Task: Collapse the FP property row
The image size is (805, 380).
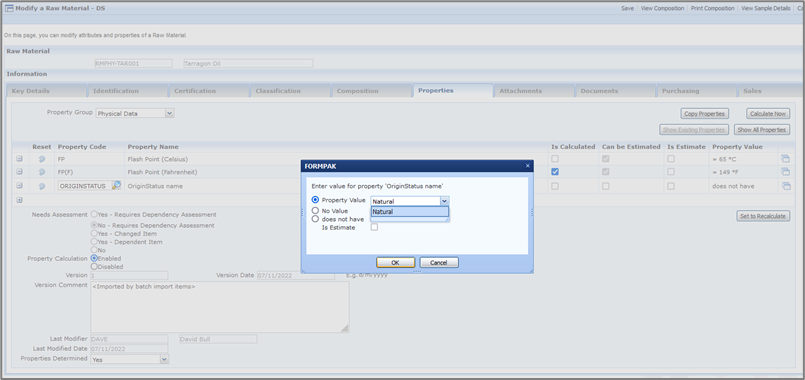Action: coord(20,159)
